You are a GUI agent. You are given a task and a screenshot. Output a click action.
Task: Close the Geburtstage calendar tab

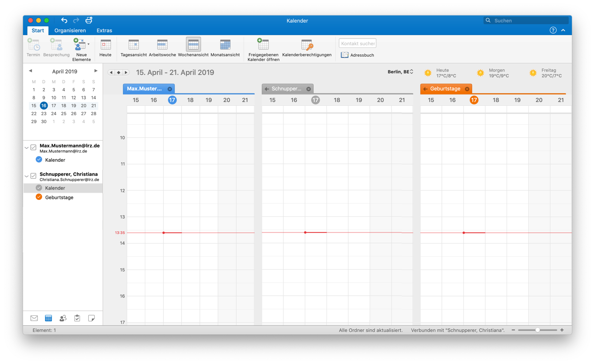[x=467, y=89]
